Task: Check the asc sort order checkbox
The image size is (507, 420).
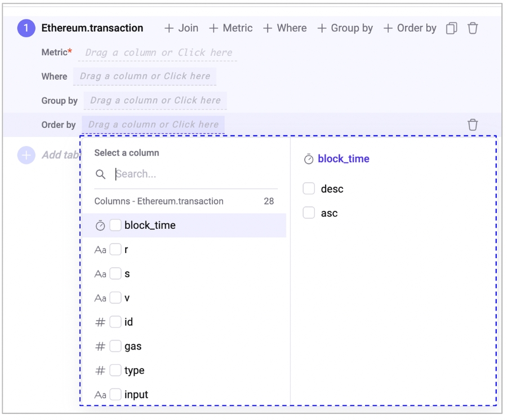Action: [309, 213]
